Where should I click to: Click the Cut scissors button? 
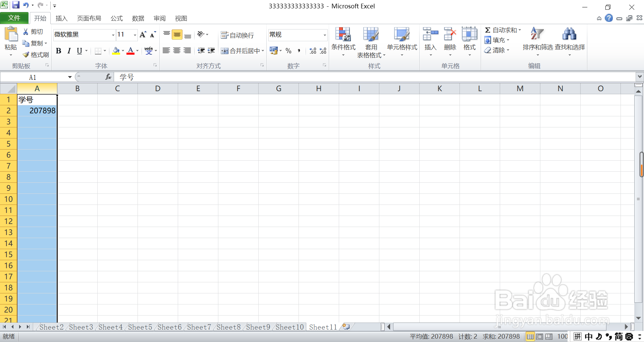(x=33, y=32)
